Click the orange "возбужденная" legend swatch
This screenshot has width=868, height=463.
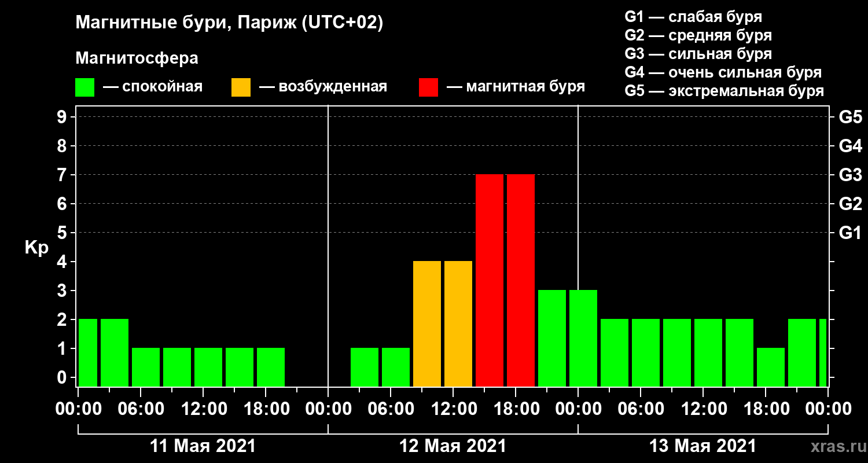coord(241,87)
